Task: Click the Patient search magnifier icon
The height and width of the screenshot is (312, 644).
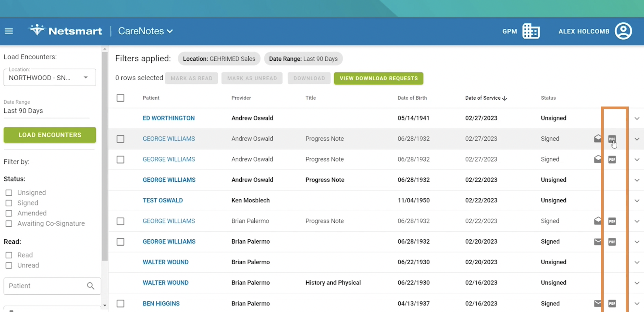Action: [90, 286]
